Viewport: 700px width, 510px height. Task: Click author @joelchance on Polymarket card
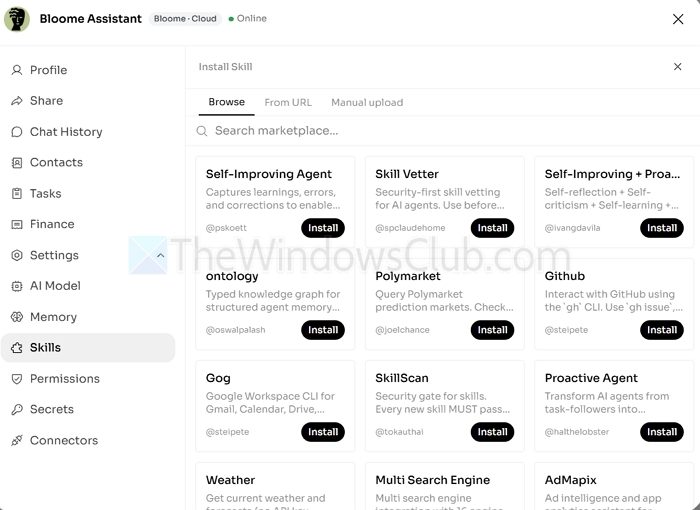(403, 330)
